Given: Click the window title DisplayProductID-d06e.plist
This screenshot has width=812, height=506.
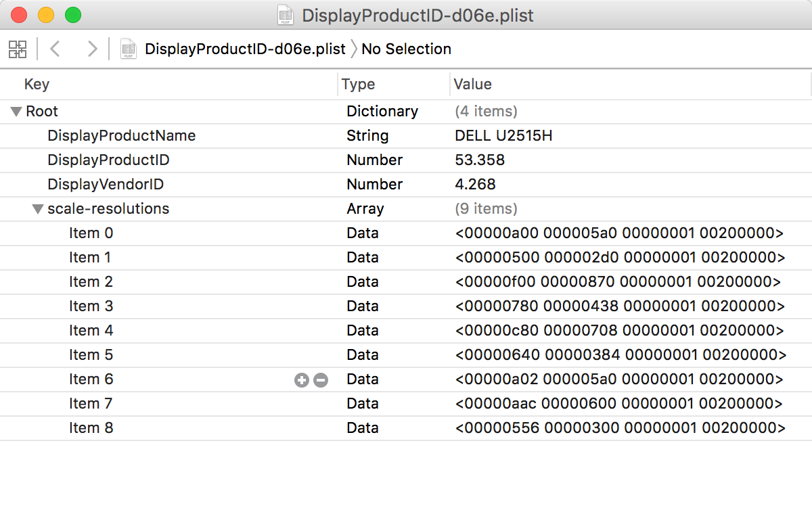Looking at the screenshot, I should [x=418, y=15].
